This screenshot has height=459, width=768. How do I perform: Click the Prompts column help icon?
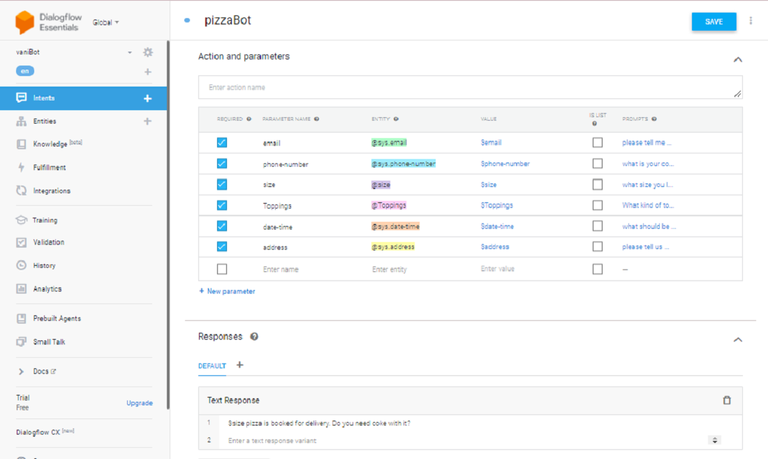point(654,119)
